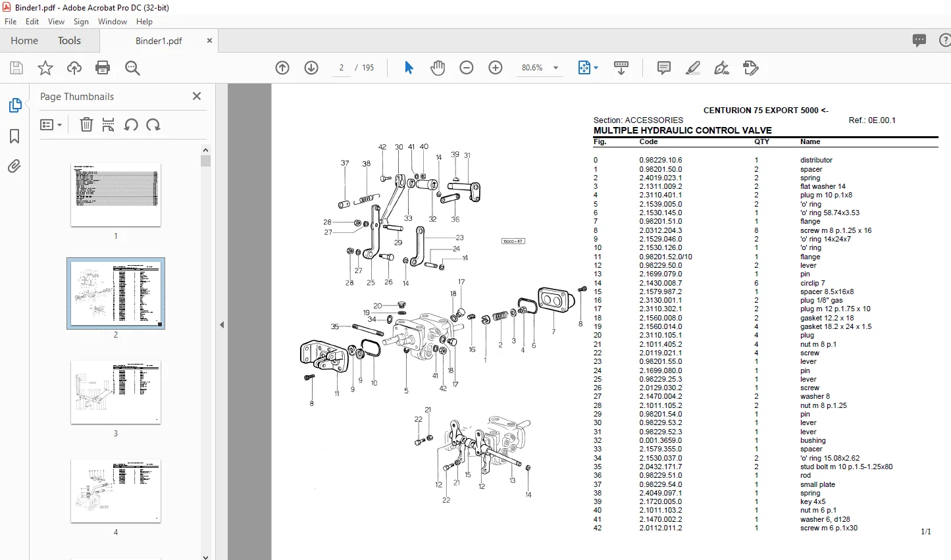Add a sticky note comment
Viewport: 951px width, 560px height.
click(x=664, y=68)
